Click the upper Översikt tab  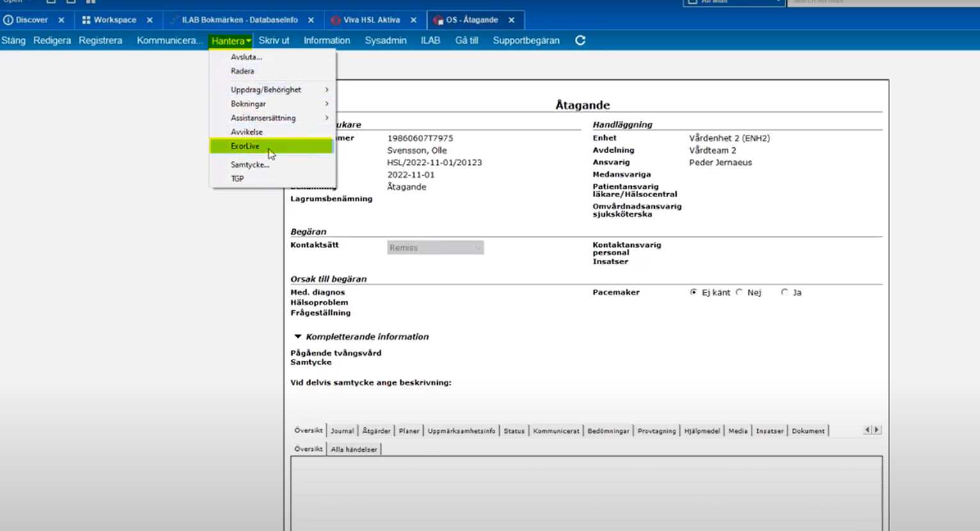click(x=309, y=431)
